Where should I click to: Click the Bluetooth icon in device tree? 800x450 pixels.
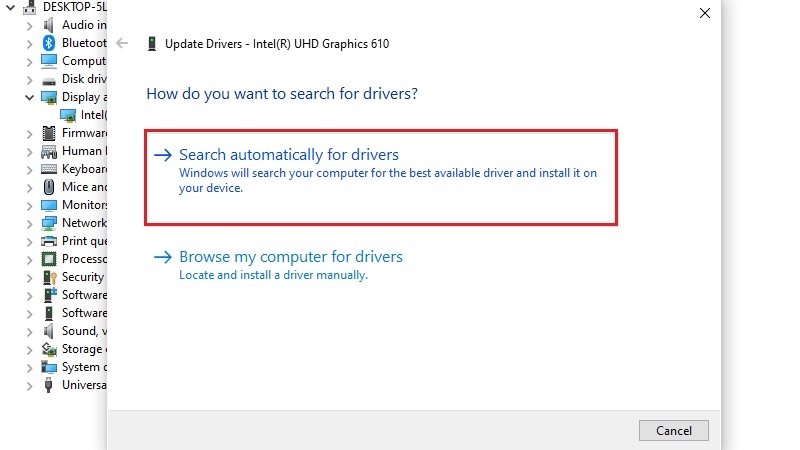coord(48,43)
